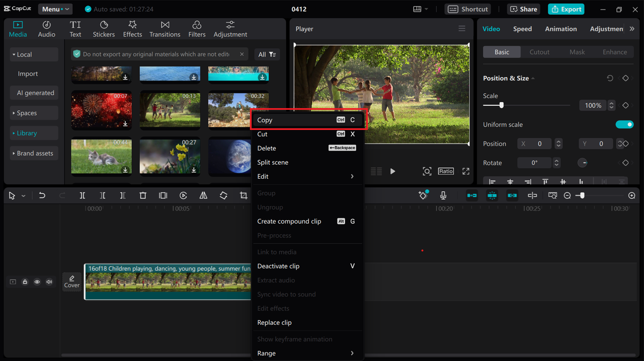Click the Export button
The height and width of the screenshot is (361, 644).
(566, 9)
